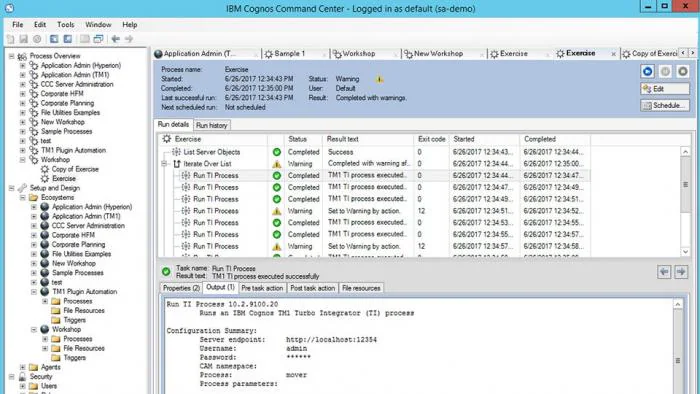Open the Edit menu

[x=40, y=25]
